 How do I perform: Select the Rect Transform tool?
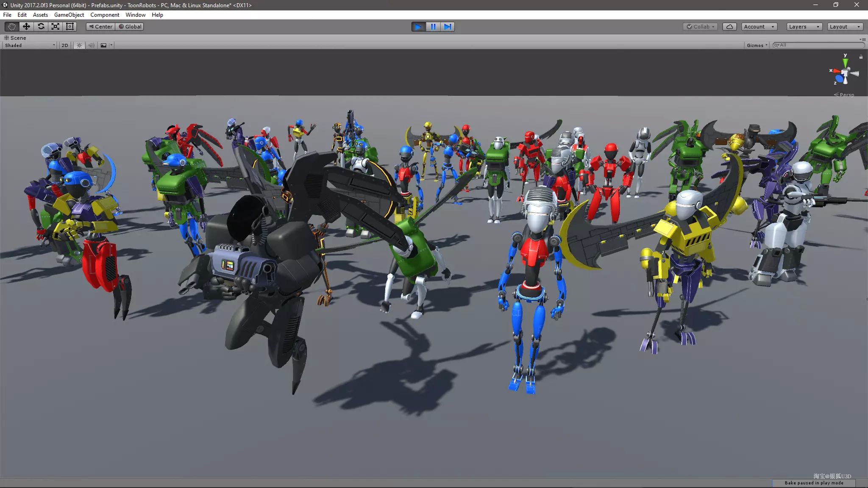click(x=70, y=26)
